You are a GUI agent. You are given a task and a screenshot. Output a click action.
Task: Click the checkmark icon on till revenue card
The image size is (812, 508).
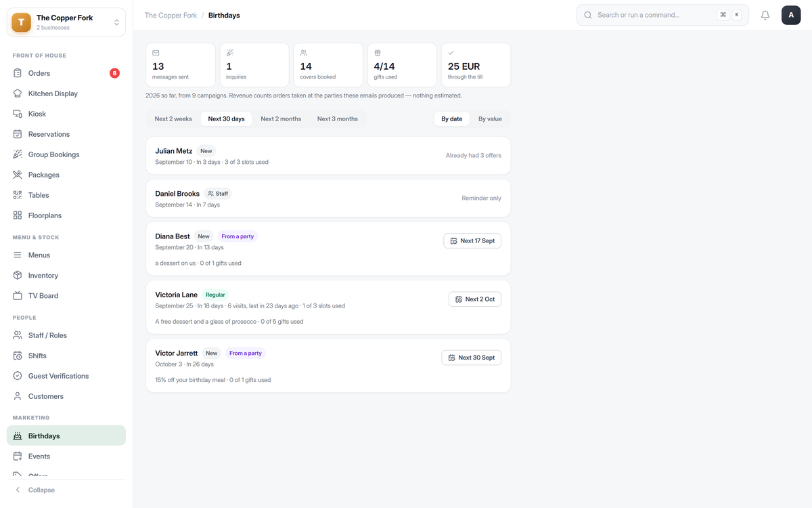coord(451,53)
